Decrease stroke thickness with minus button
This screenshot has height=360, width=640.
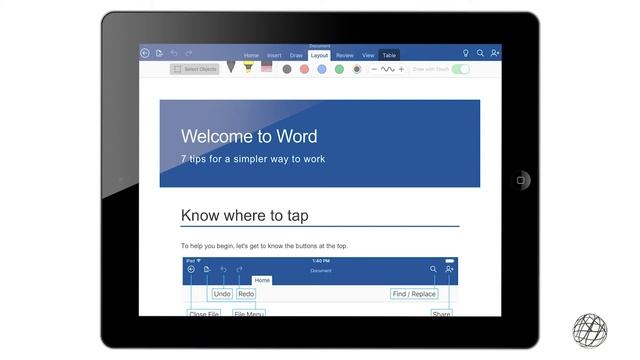(x=374, y=69)
